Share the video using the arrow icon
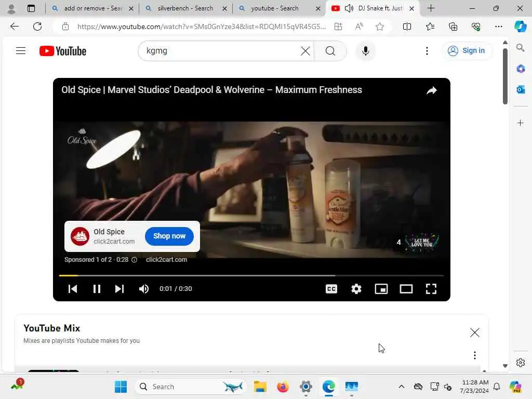 [431, 90]
